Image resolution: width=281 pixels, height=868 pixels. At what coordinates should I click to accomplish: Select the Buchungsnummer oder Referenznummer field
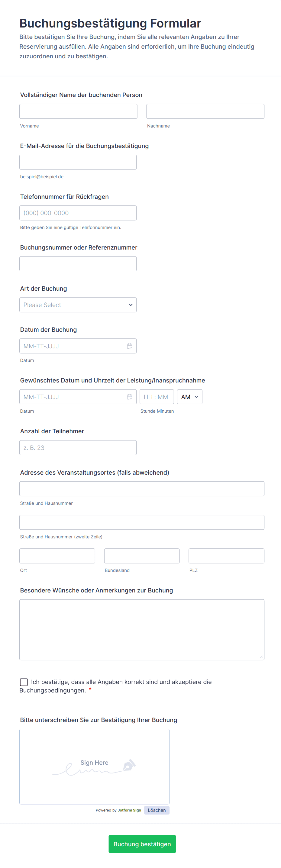[x=78, y=264]
